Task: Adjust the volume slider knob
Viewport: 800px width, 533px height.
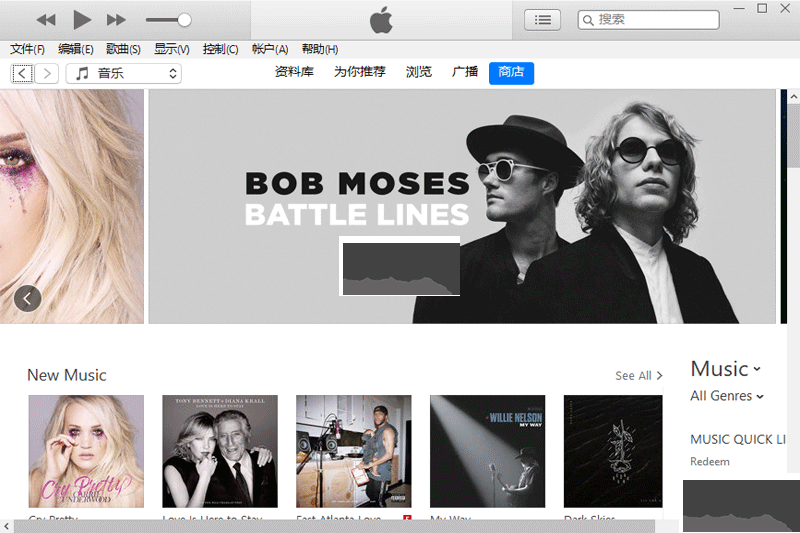Action: pos(184,20)
